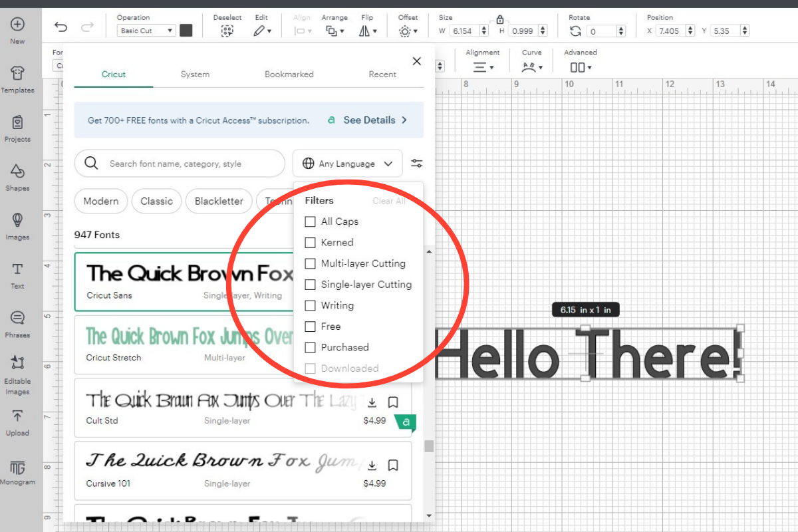Click the New project icon
798x532 pixels.
(17, 25)
